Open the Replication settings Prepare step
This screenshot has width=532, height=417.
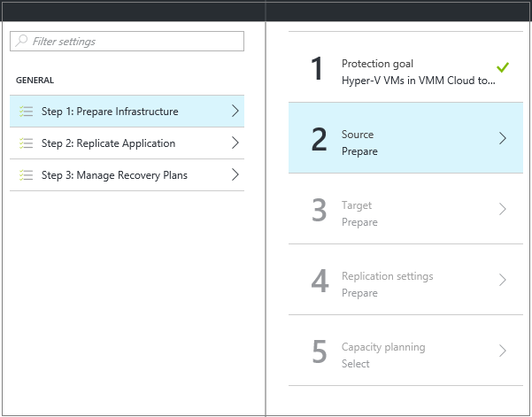pos(387,284)
